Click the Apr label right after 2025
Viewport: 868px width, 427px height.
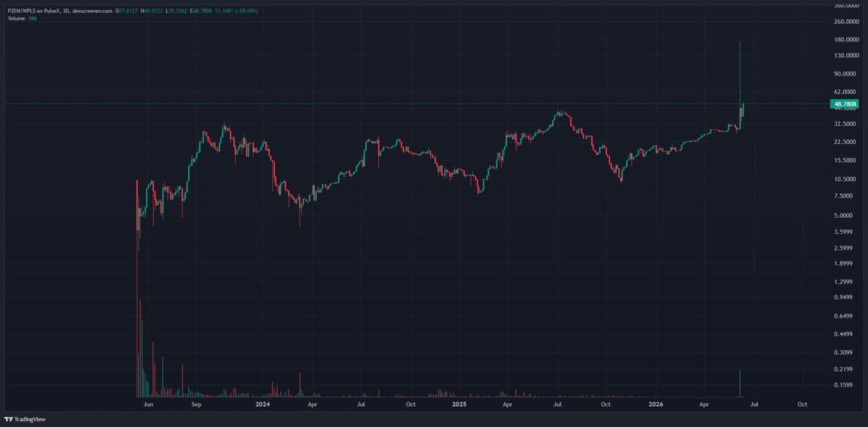point(508,405)
